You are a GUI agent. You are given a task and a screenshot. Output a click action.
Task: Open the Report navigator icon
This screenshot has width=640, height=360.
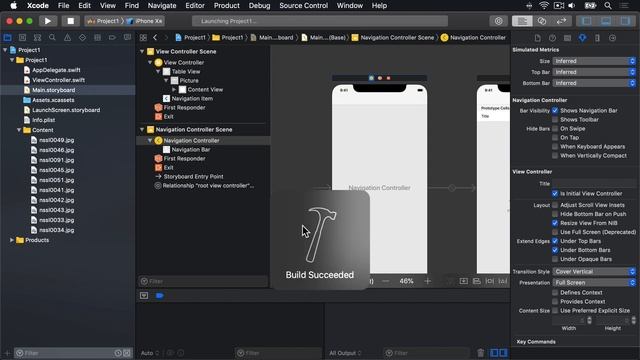pyautogui.click(x=127, y=38)
